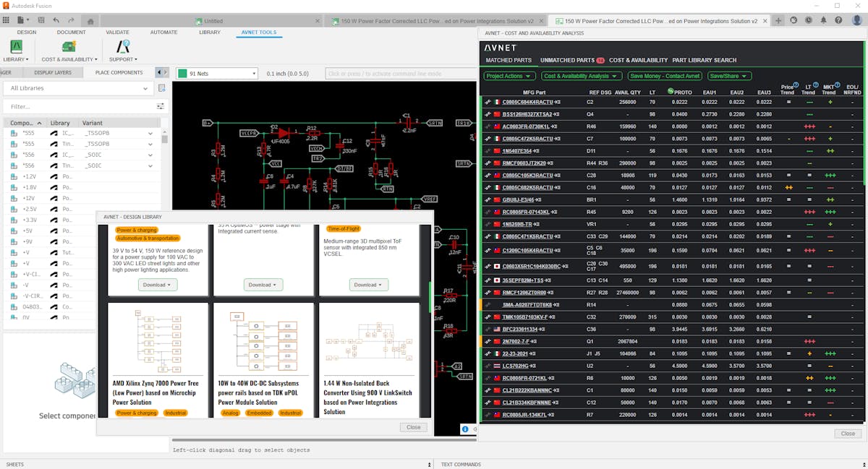This screenshot has width=868, height=469.
Task: Click the Undo arrow icon
Action: (x=56, y=21)
